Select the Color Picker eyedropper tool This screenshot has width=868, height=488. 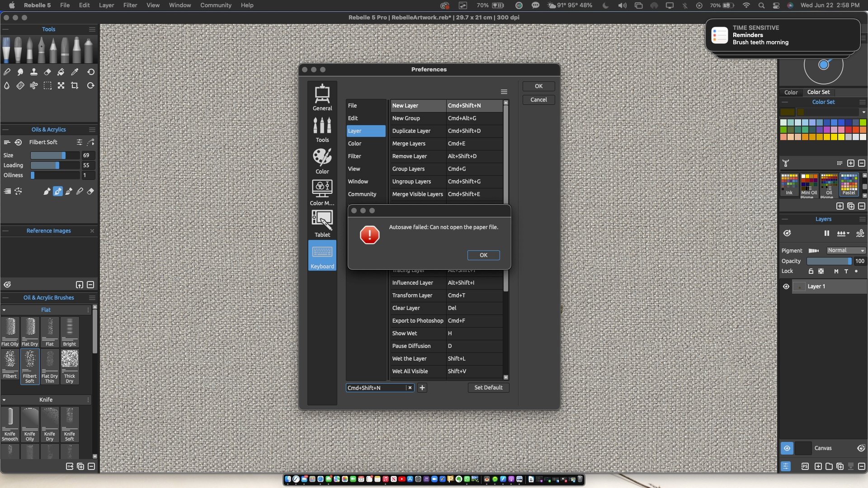[x=75, y=72]
